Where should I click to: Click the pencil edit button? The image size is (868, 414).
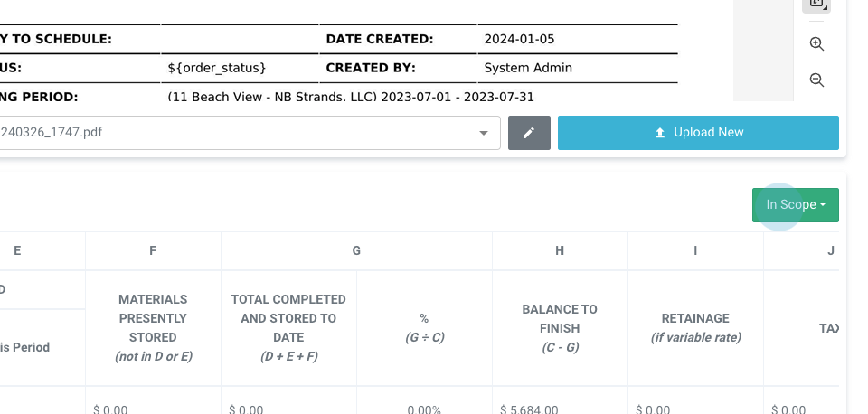pyautogui.click(x=529, y=133)
